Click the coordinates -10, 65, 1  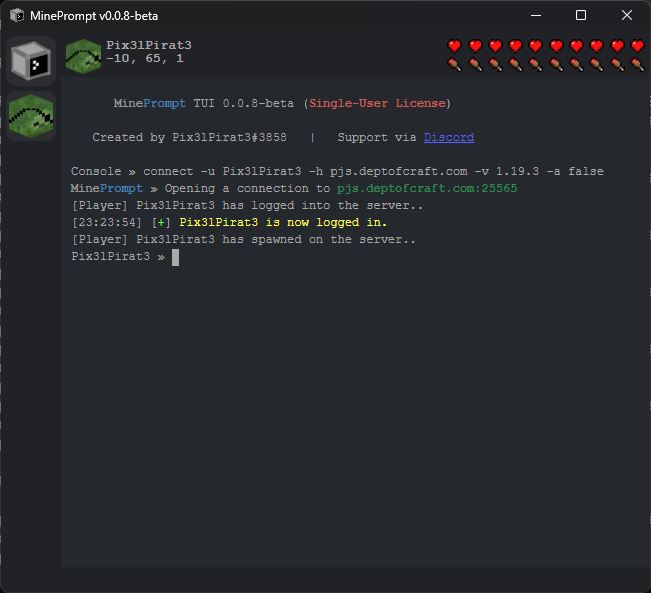pyautogui.click(x=145, y=58)
